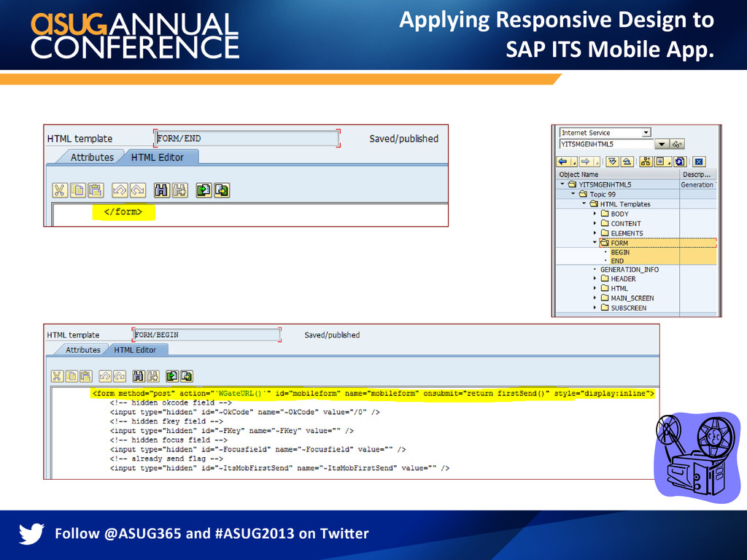
Task: Click Expand all nodes icon in navigator
Action: (x=612, y=161)
